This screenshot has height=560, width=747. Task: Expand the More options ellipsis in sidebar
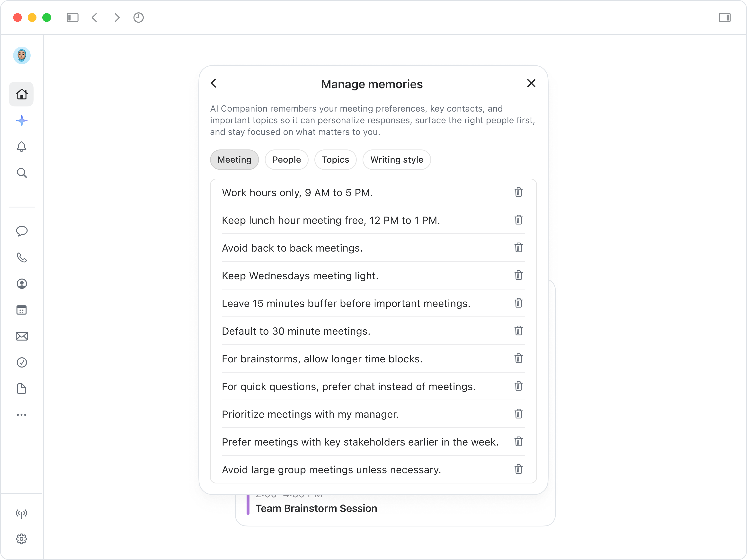(22, 415)
